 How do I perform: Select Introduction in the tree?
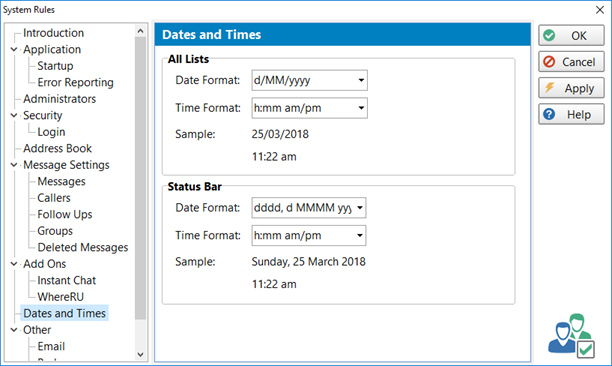coord(53,33)
